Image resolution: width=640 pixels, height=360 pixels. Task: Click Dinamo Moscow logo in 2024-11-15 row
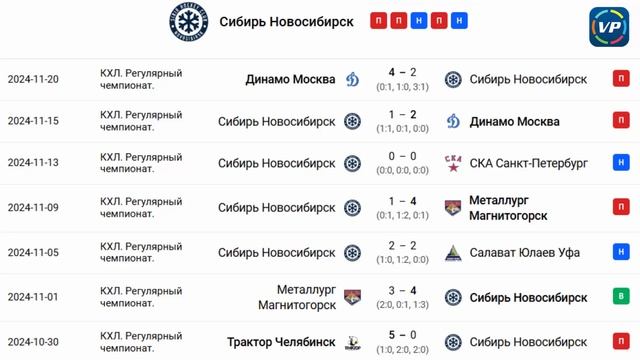pyautogui.click(x=453, y=121)
